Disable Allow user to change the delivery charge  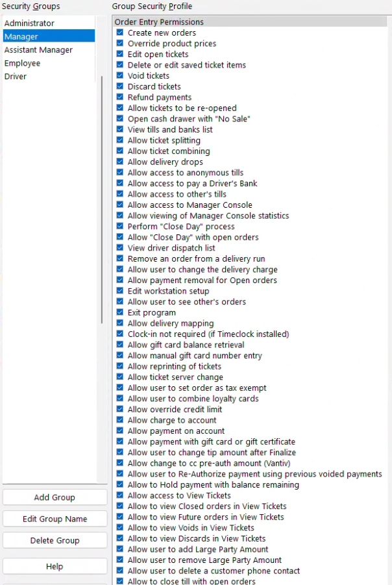119,269
